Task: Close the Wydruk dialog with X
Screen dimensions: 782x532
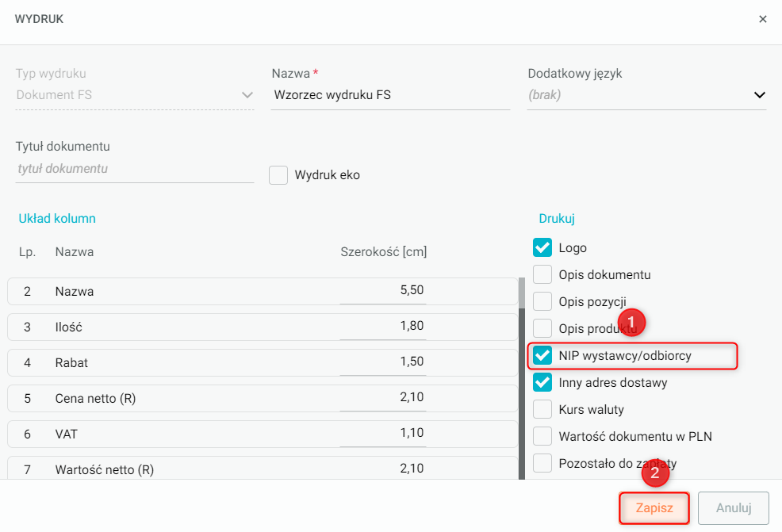Action: point(763,19)
